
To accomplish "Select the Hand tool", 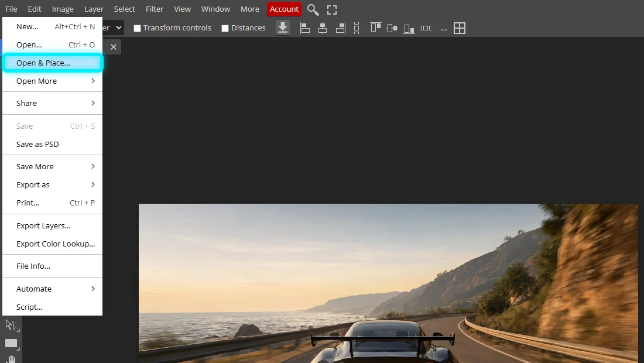I will 12,359.
